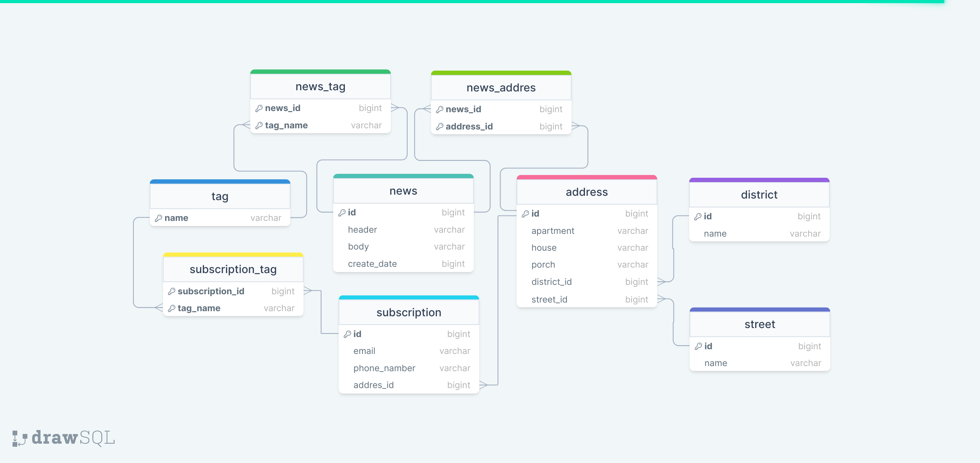Select the district table title
This screenshot has width=980, height=463.
tap(759, 194)
